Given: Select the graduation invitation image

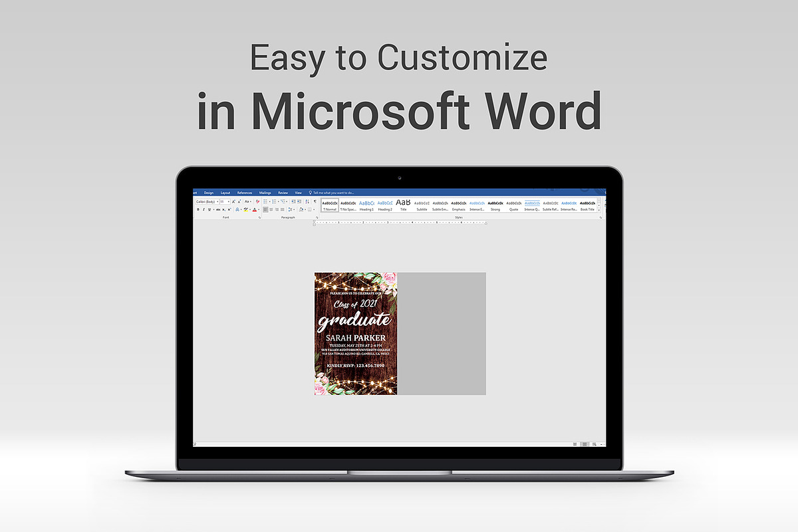Looking at the screenshot, I should point(356,334).
